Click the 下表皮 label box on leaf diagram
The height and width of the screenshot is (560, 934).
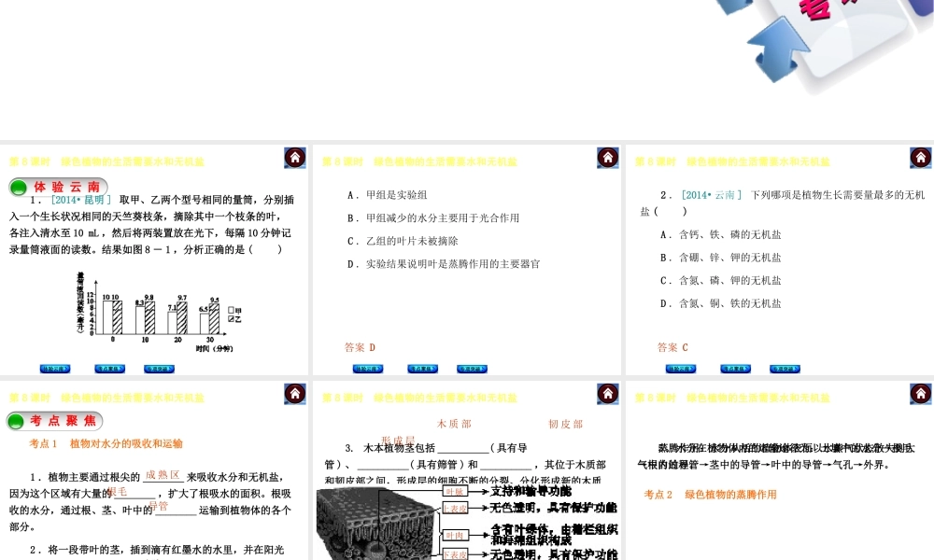455,554
